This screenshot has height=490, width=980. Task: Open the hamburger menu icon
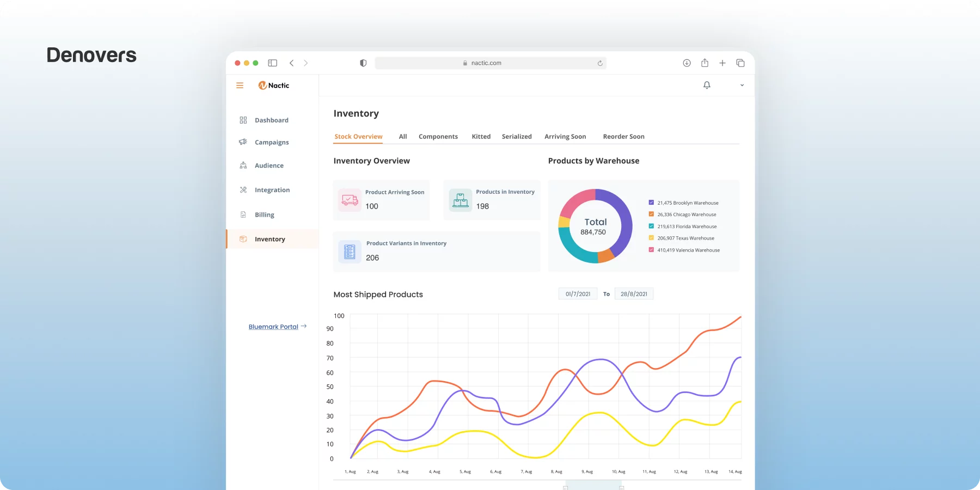pyautogui.click(x=240, y=85)
